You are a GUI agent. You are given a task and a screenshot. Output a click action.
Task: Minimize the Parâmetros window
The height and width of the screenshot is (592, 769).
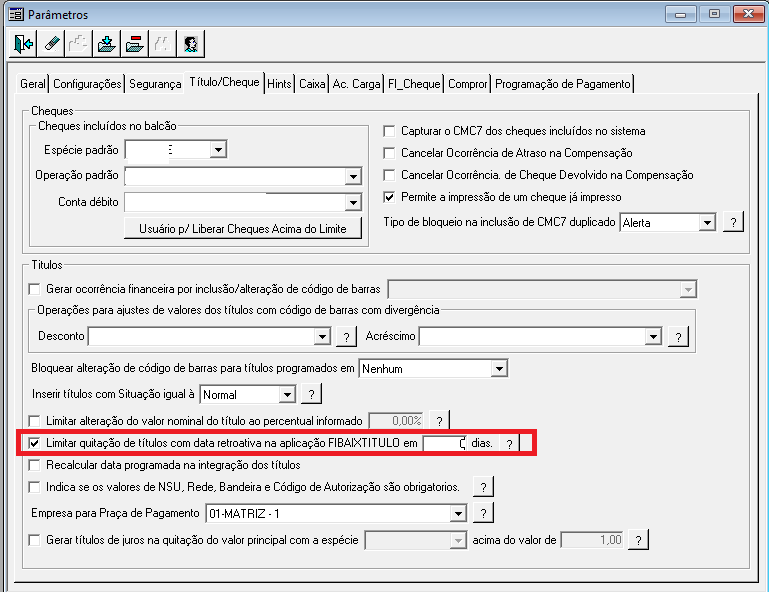[x=681, y=14]
